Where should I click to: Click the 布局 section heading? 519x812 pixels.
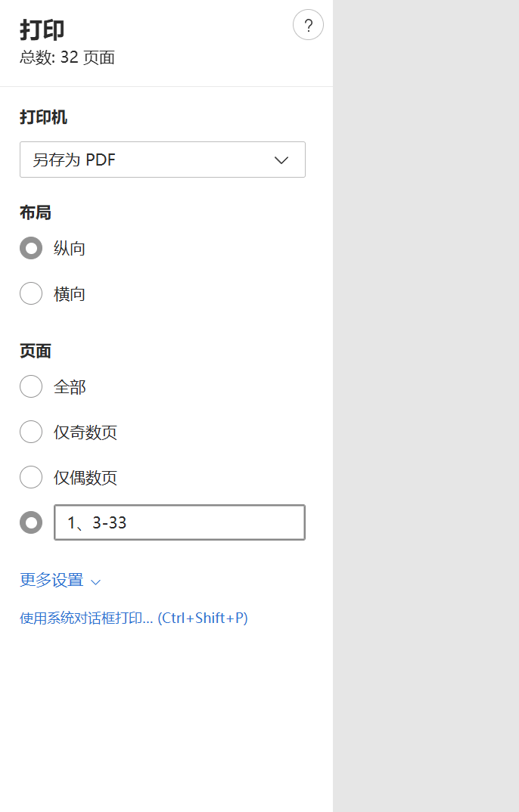[36, 212]
